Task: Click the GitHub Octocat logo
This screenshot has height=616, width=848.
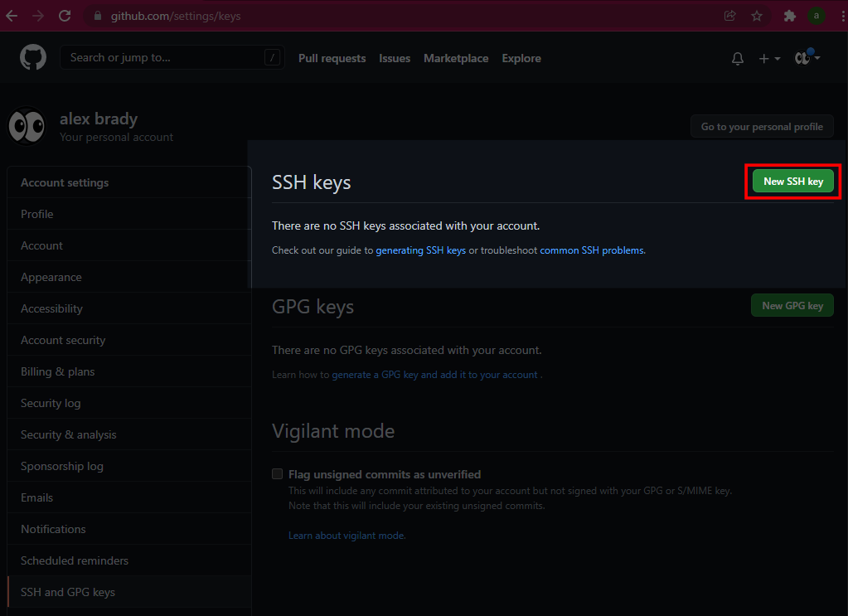Action: (x=33, y=57)
